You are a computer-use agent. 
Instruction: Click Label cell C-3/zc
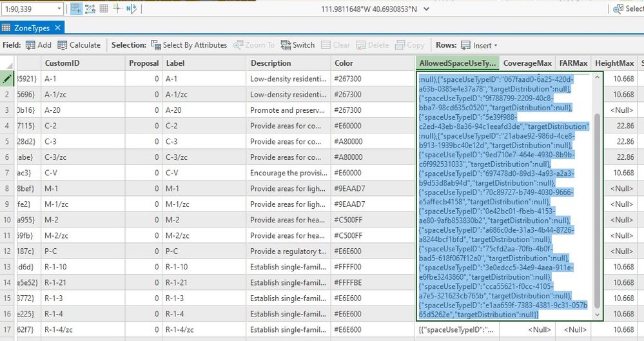click(x=204, y=157)
